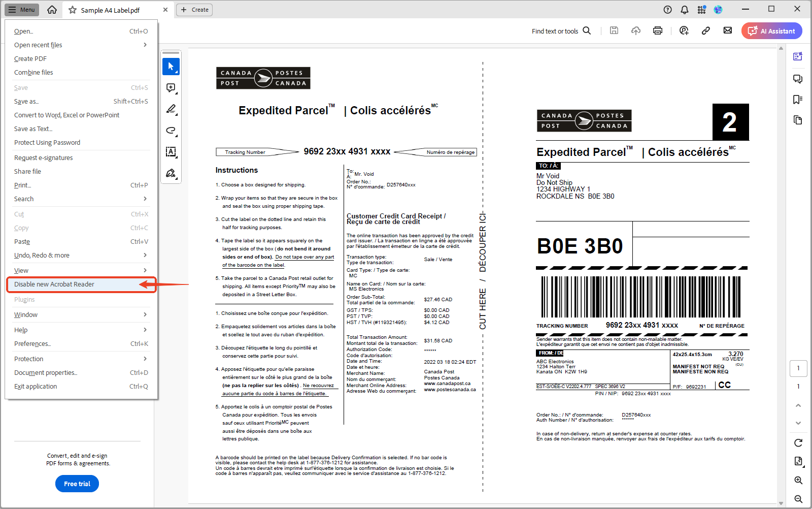
Task: Star the Sample A4 Label.pdf tab
Action: click(73, 10)
